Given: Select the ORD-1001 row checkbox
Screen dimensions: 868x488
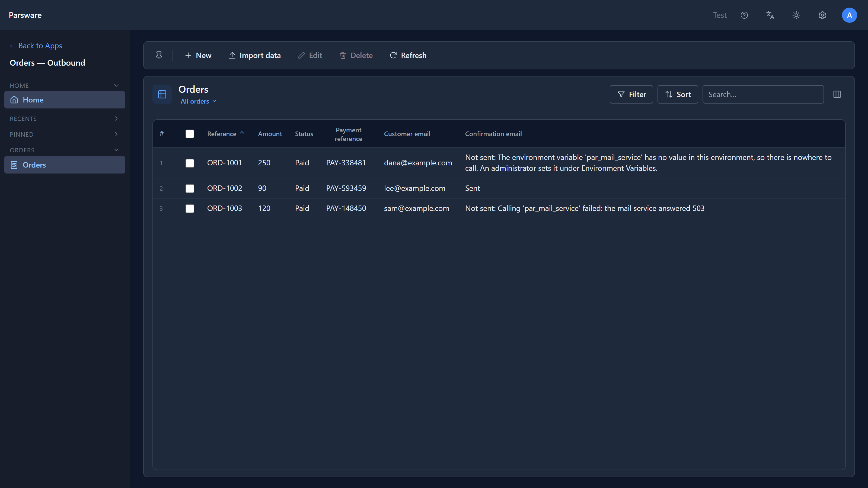Looking at the screenshot, I should [x=190, y=163].
